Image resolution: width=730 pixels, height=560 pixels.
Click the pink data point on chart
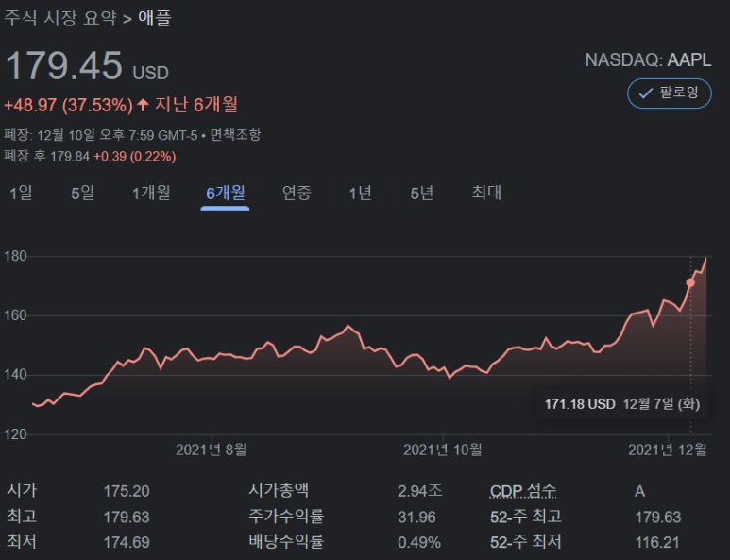coord(690,282)
